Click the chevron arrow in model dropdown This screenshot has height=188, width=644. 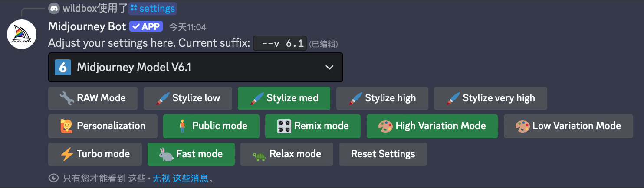click(329, 68)
